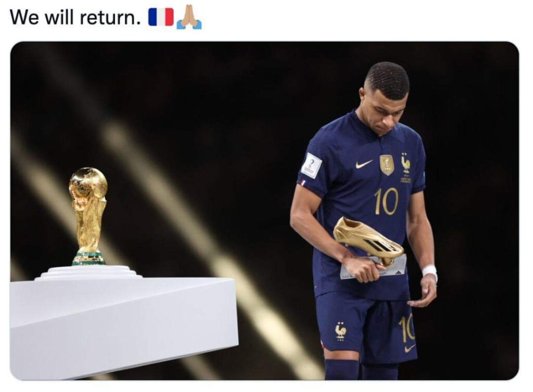The image size is (533, 392).
Task: Click the small tricolor stripe on sleeve cuff
Action: [x=303, y=183]
